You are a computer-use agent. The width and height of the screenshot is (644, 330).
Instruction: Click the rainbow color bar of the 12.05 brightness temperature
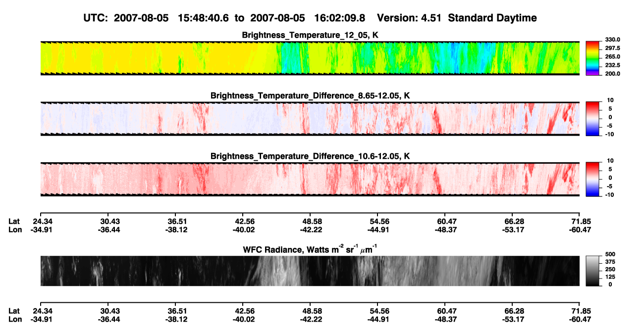pyautogui.click(x=592, y=58)
